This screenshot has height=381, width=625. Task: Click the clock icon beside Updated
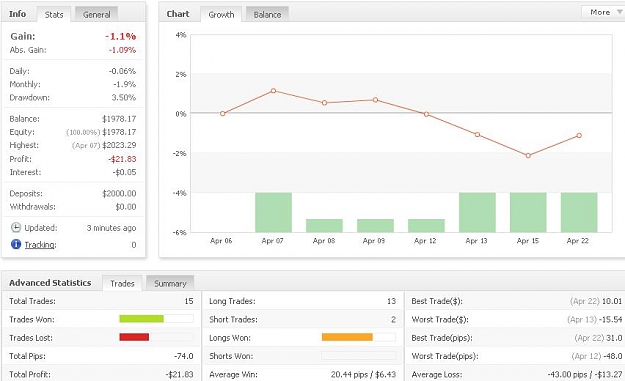[x=16, y=228]
